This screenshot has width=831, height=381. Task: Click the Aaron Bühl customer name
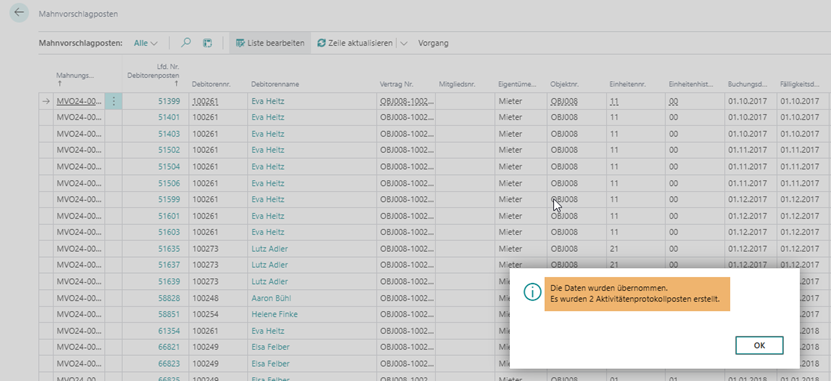(x=271, y=298)
